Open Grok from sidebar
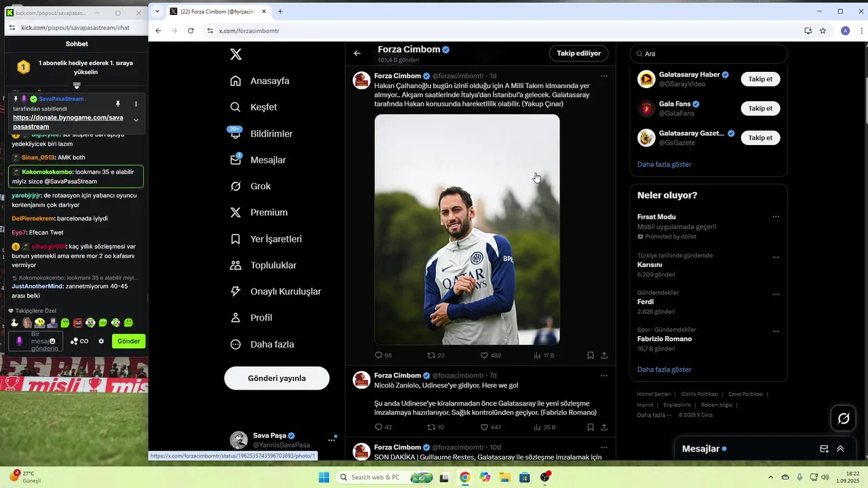 [250, 186]
